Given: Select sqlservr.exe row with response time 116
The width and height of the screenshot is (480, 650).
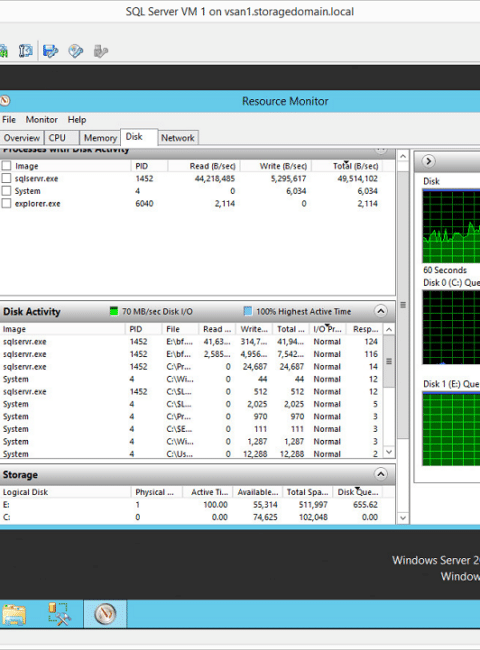Looking at the screenshot, I should 191,354.
